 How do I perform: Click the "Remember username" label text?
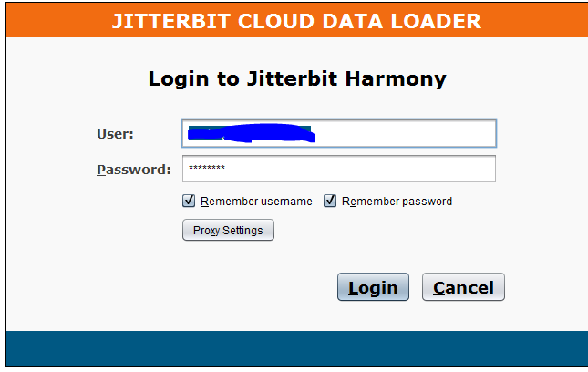pos(256,201)
